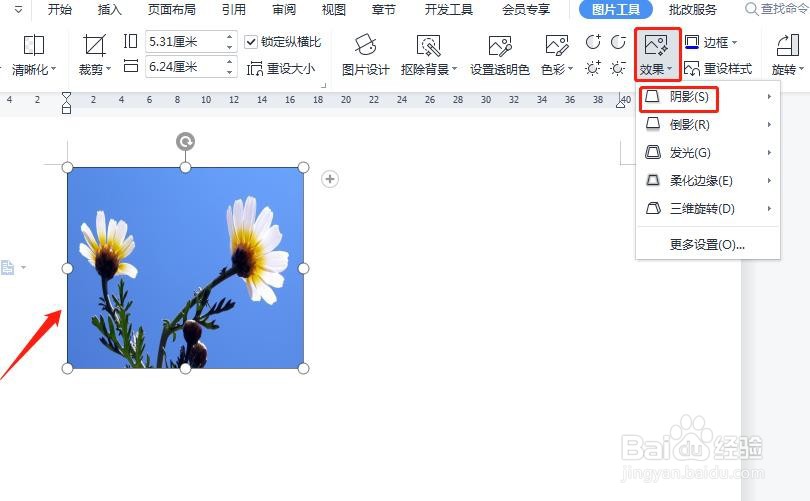Open the 清晰化 sharpen tool
This screenshot has height=501, width=810.
coord(34,54)
